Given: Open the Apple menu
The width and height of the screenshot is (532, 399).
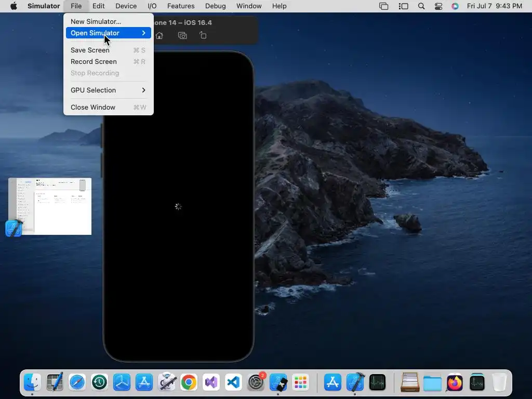Looking at the screenshot, I should tap(14, 6).
